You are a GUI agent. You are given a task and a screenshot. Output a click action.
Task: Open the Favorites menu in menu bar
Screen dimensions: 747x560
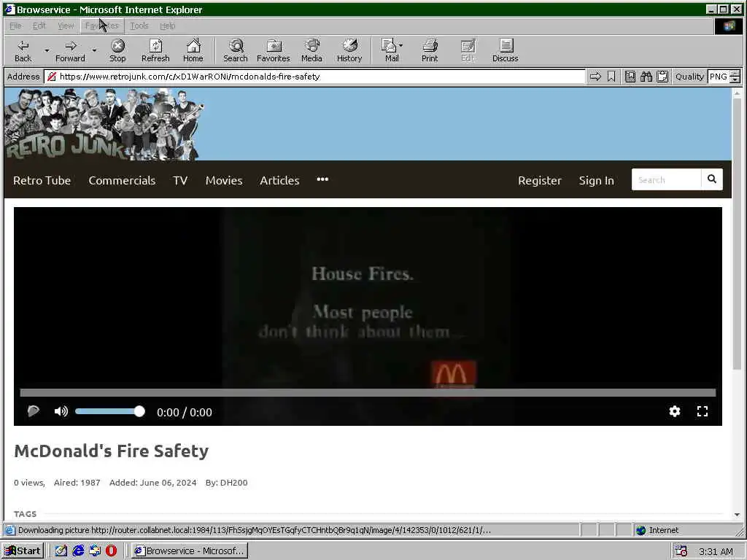(x=101, y=26)
